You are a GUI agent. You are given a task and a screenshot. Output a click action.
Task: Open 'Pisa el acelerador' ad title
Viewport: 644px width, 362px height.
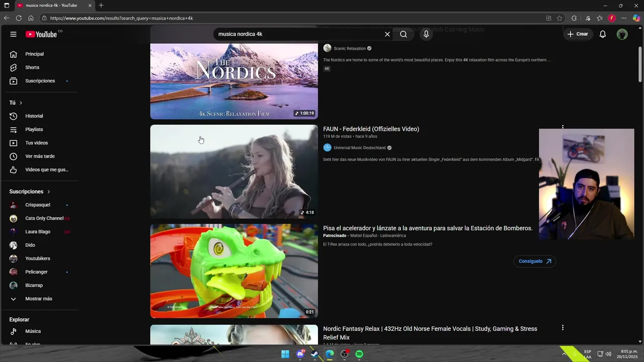(428, 228)
